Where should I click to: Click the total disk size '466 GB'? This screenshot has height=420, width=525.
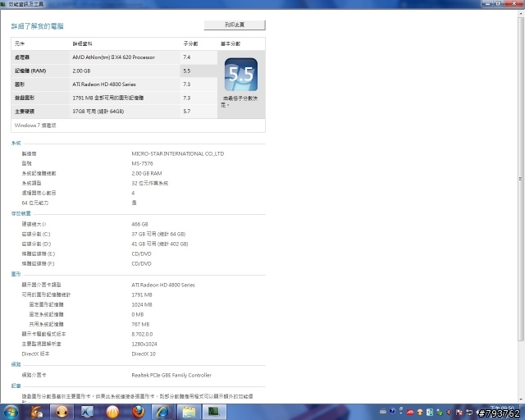coord(139,225)
